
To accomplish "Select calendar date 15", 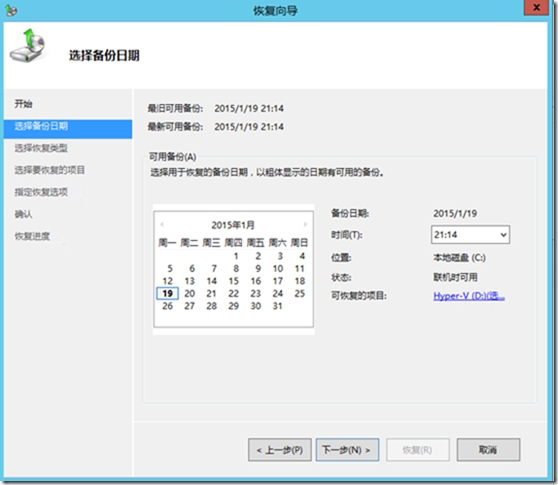I will pyautogui.click(x=233, y=281).
